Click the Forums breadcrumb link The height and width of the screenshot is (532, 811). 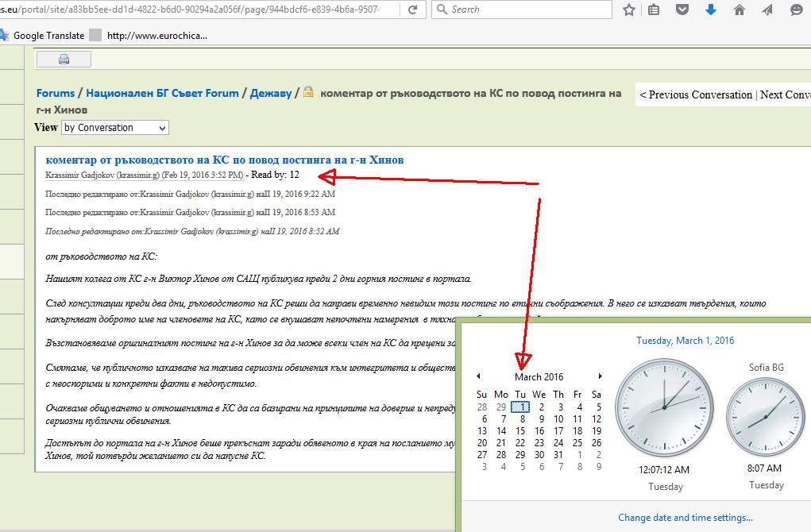56,93
